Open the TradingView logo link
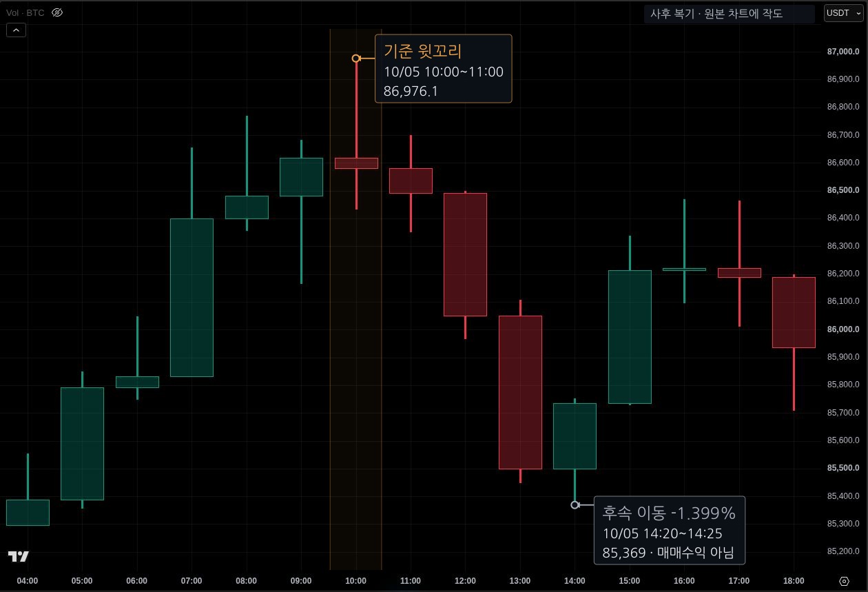The width and height of the screenshot is (868, 592). (19, 557)
